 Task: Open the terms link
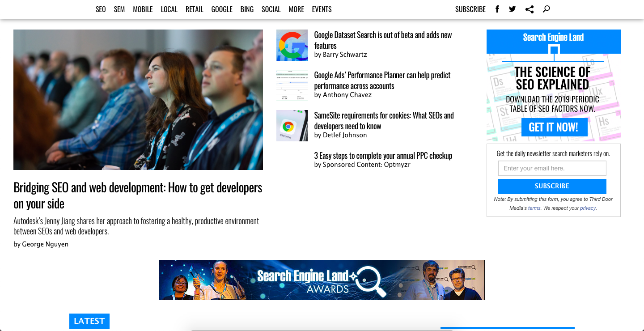click(x=534, y=208)
